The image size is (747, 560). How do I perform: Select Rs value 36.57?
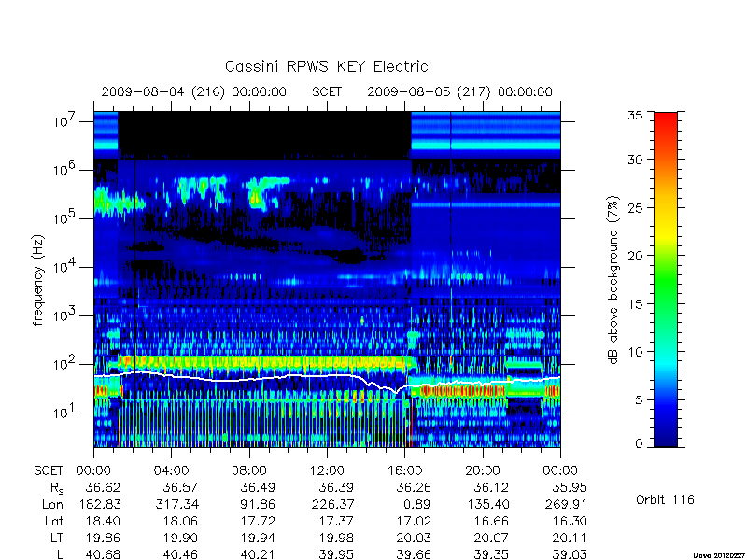click(180, 488)
